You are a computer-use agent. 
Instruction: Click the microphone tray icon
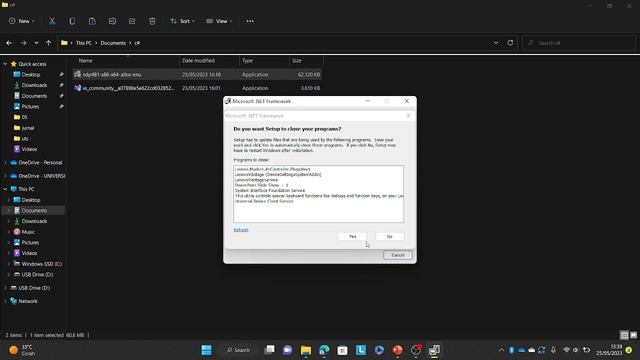(553, 350)
